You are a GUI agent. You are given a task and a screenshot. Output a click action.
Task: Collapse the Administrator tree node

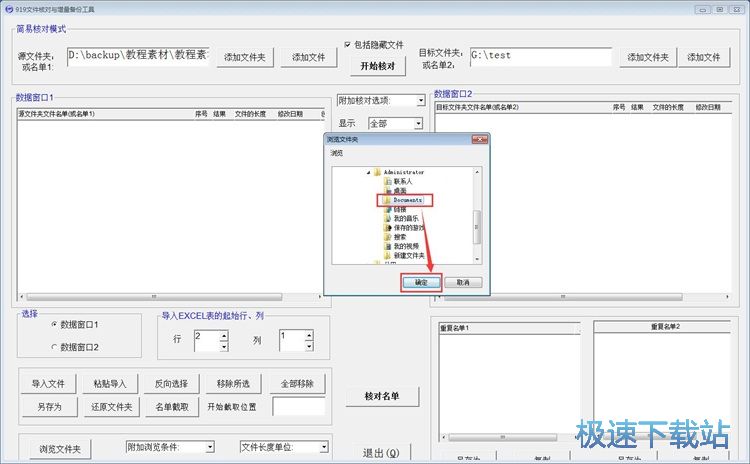[x=368, y=172]
